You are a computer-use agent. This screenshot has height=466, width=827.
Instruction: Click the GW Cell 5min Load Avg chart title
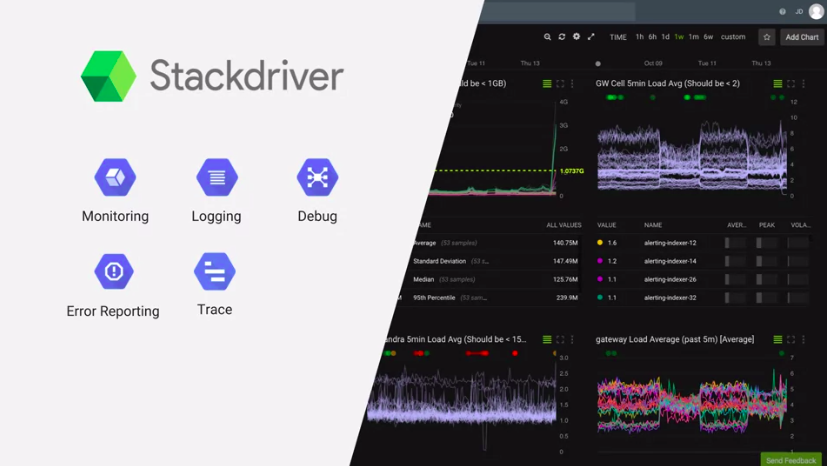coord(667,83)
